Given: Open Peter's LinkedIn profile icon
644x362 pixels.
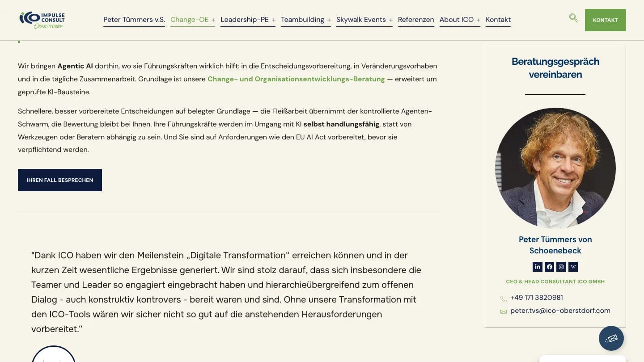Looking at the screenshot, I should point(538,267).
